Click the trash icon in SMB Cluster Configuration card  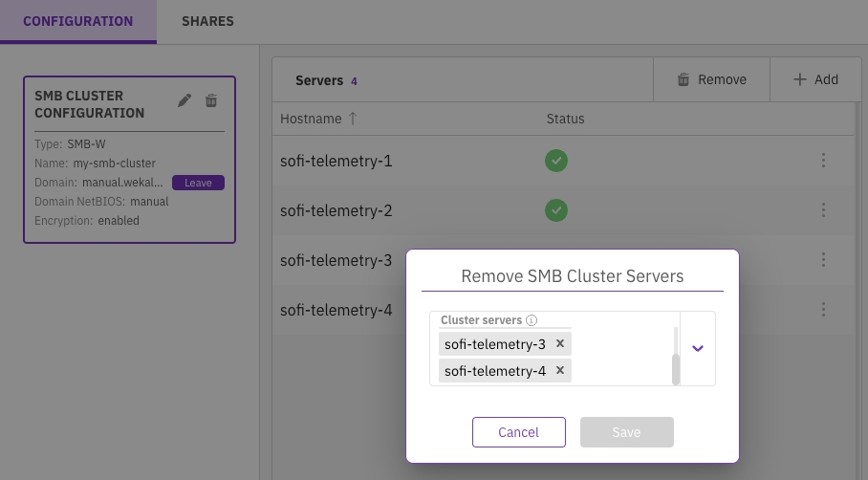coord(211,100)
